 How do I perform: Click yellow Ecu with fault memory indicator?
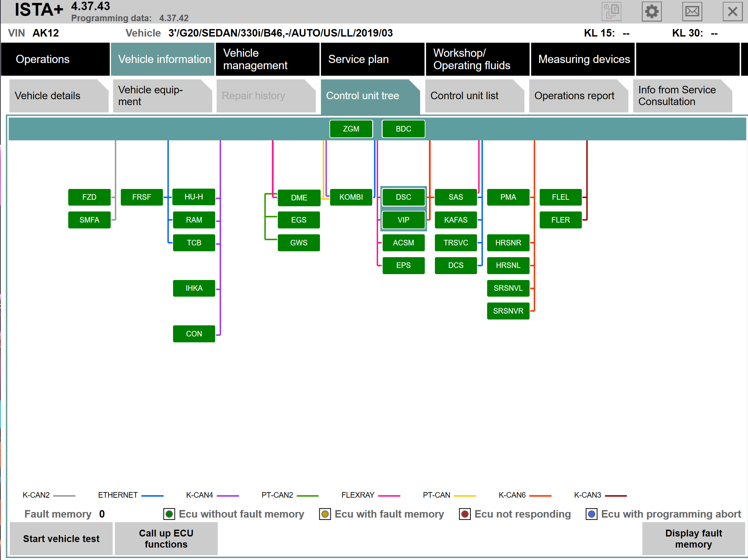point(325,514)
